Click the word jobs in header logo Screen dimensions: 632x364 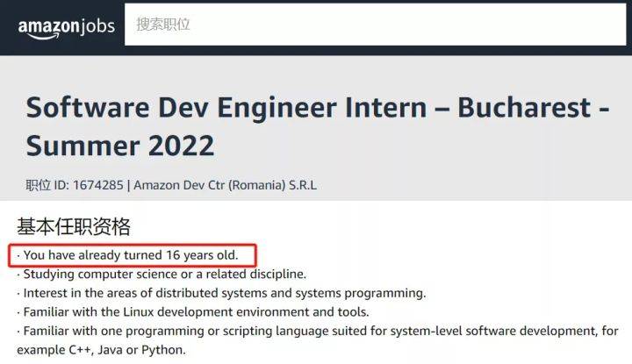tap(97, 27)
